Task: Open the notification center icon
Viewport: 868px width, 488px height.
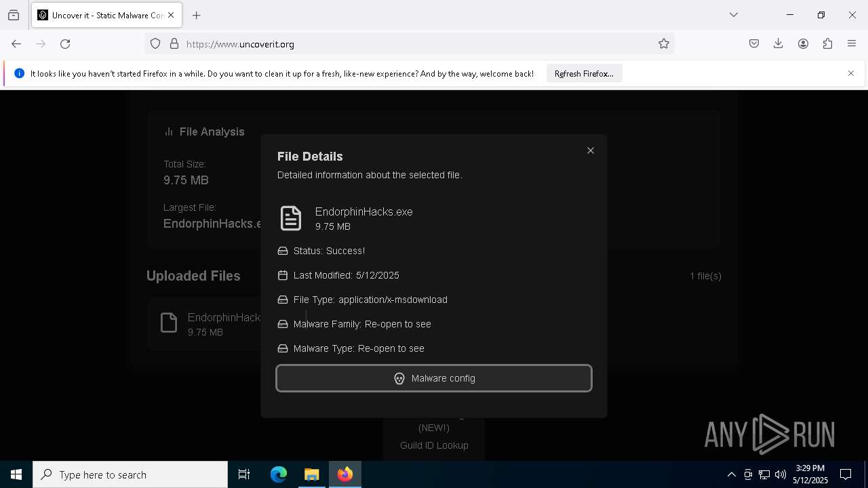Action: click(x=846, y=474)
